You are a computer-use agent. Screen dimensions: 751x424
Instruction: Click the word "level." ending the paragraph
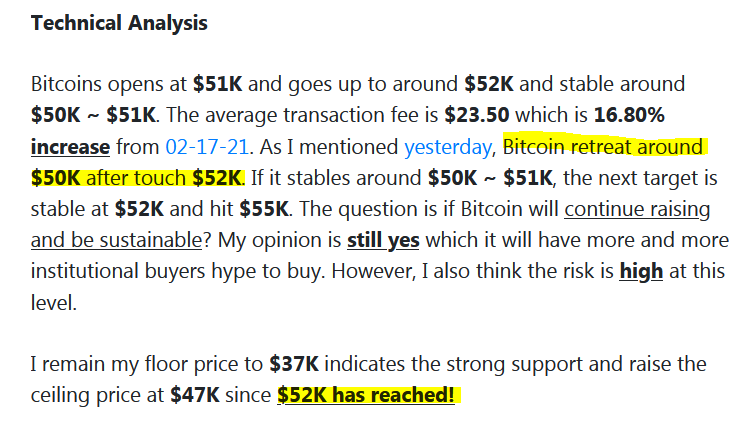54,303
